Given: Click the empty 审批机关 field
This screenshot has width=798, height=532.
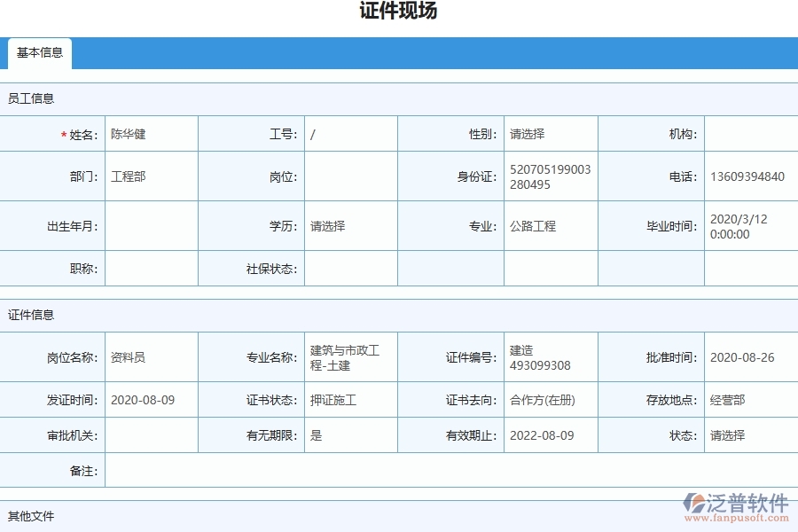Looking at the screenshot, I should coord(151,435).
